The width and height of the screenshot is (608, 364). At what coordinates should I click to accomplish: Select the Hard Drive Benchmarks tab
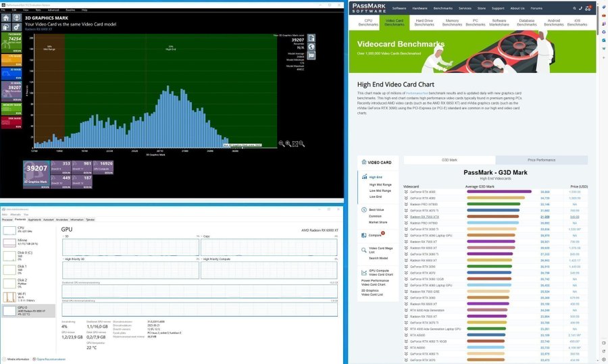tap(424, 22)
